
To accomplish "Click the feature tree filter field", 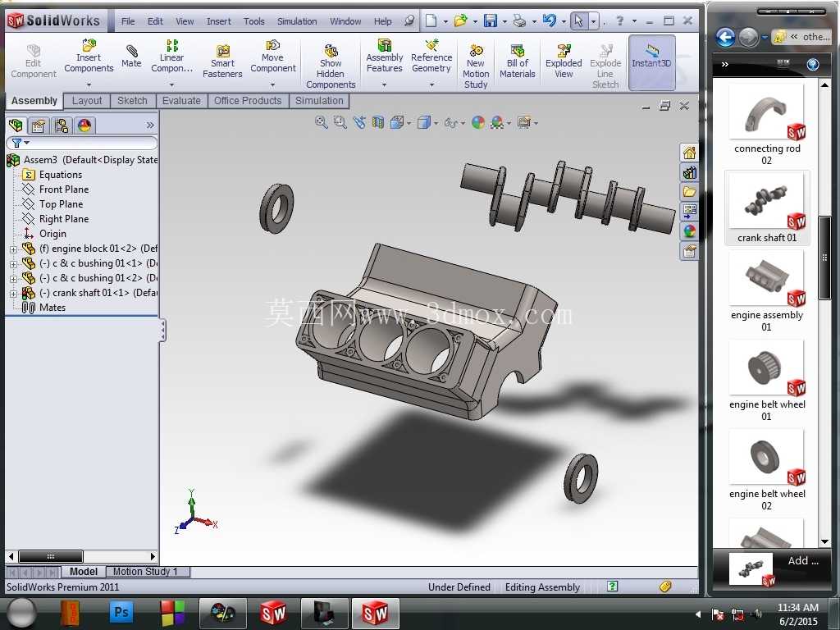I will click(x=82, y=143).
